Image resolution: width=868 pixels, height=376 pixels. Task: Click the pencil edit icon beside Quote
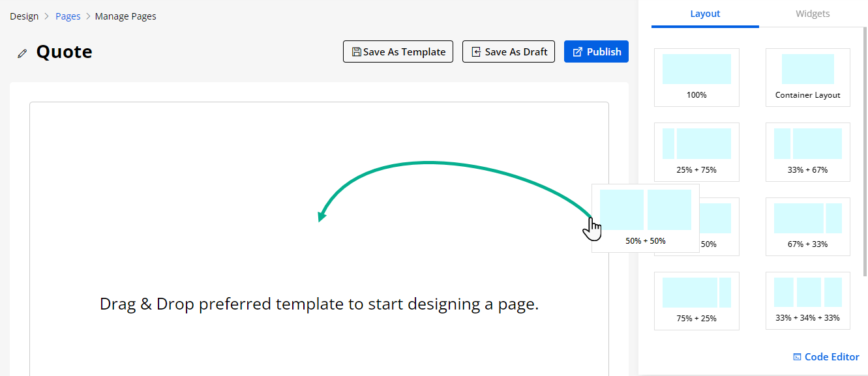tap(22, 53)
